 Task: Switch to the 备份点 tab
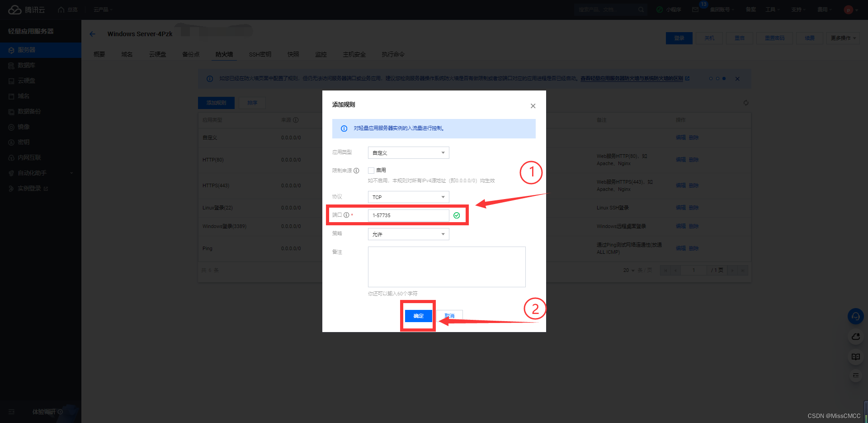click(x=191, y=54)
